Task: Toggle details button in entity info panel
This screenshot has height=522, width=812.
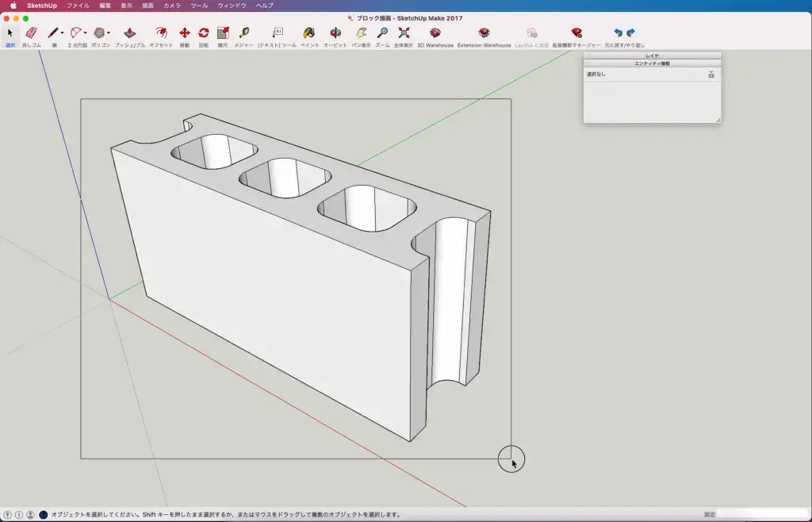Action: tap(711, 75)
